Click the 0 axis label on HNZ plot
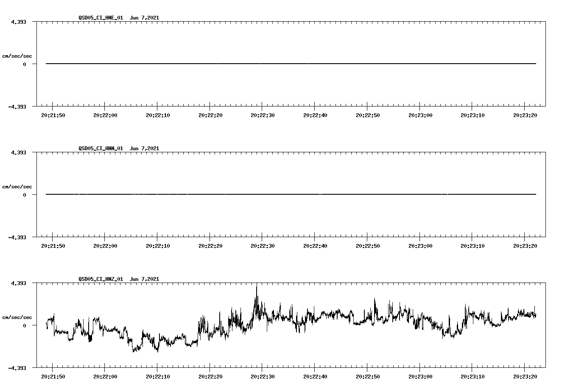The image size is (576, 392). click(25, 325)
